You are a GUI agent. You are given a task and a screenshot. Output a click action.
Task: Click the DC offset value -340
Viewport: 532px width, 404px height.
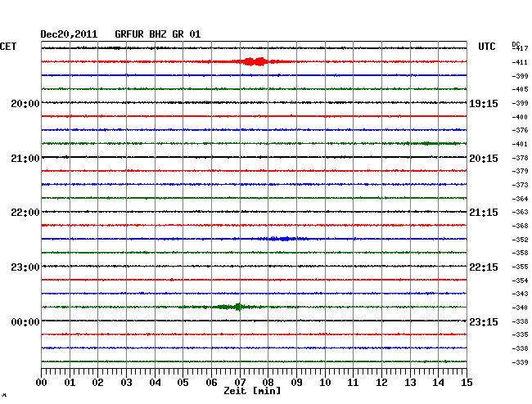pos(520,307)
